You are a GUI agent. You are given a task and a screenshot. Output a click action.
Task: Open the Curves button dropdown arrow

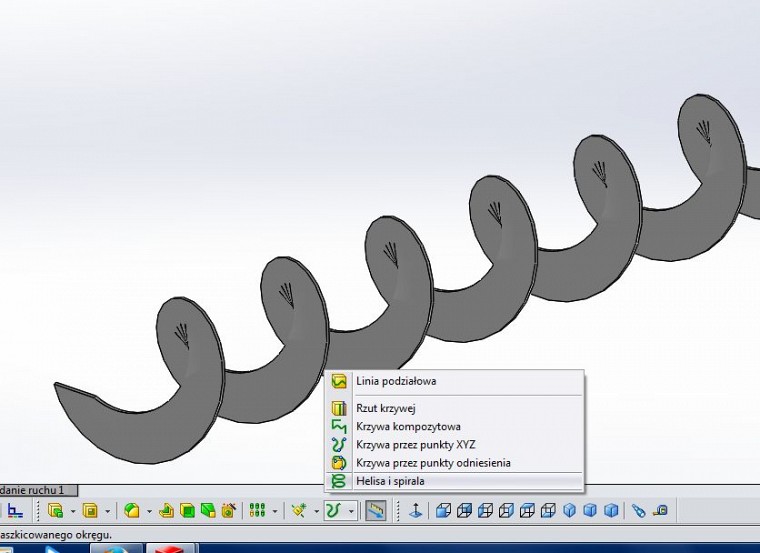[351, 511]
